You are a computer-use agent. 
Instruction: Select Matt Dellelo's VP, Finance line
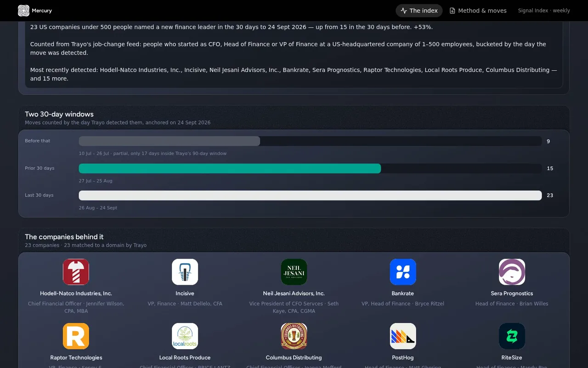185,304
